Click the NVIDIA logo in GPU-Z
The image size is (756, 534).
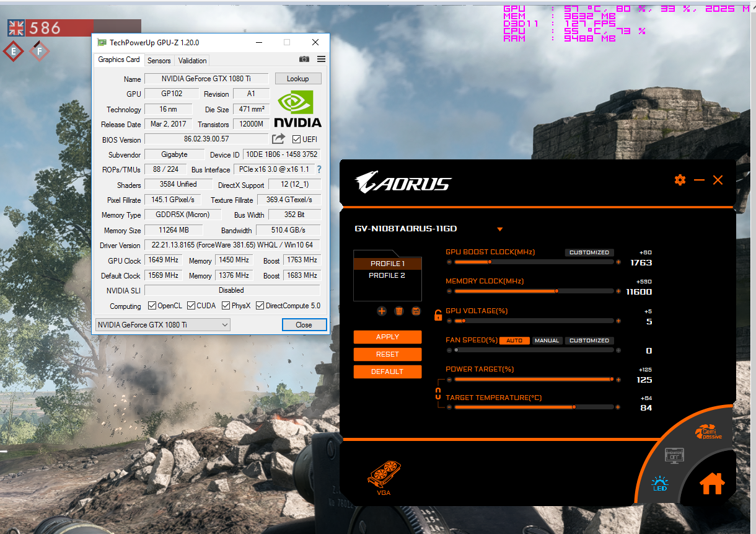[297, 109]
